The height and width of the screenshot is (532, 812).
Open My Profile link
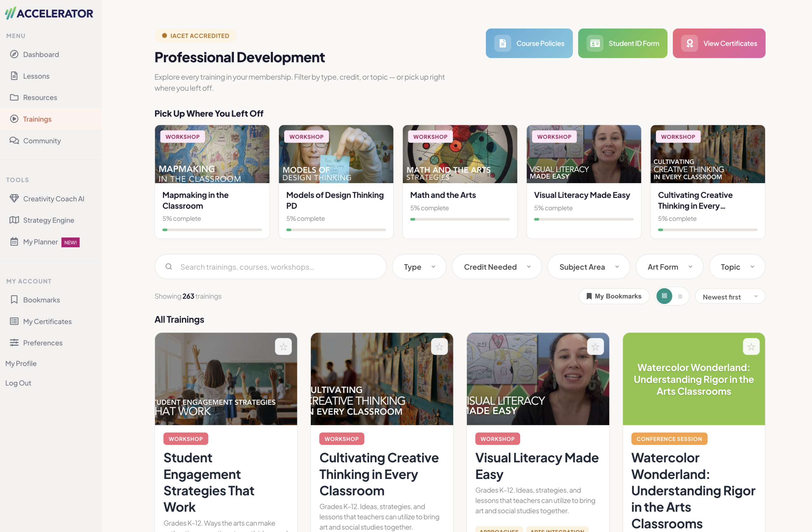click(21, 363)
